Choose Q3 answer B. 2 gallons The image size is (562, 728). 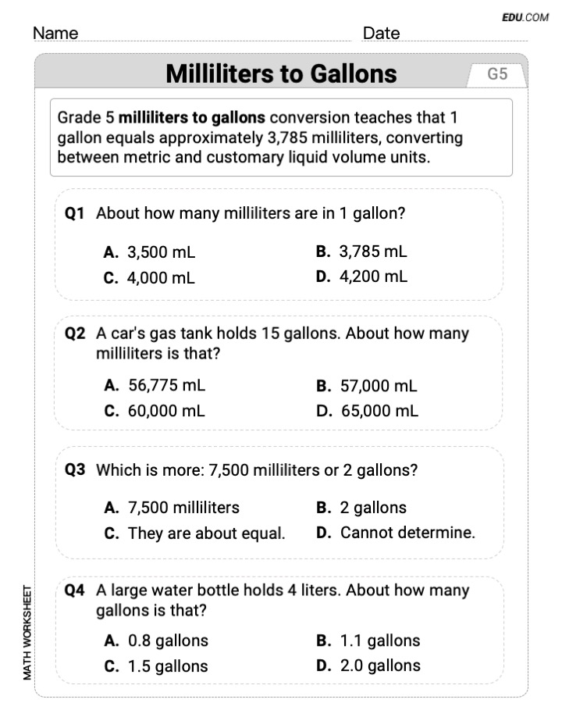click(x=361, y=508)
